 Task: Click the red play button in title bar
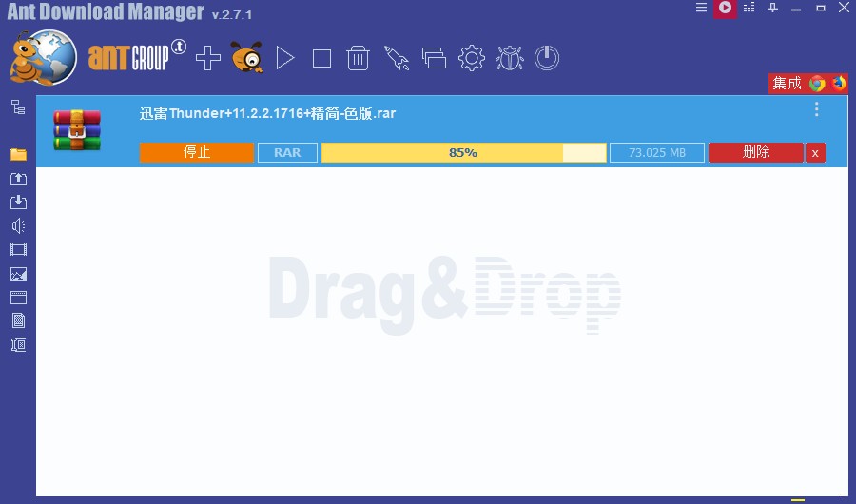pos(725,8)
